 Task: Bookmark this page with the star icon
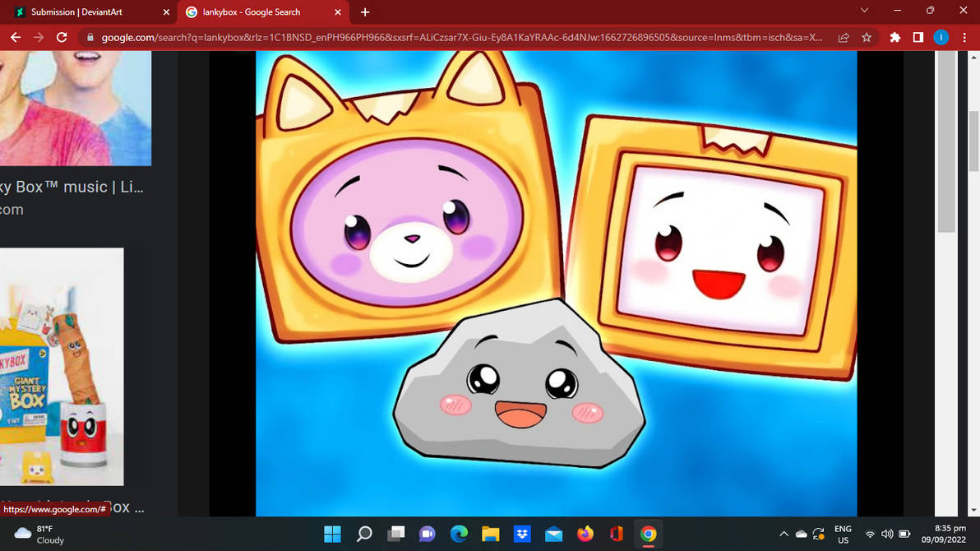(x=867, y=37)
